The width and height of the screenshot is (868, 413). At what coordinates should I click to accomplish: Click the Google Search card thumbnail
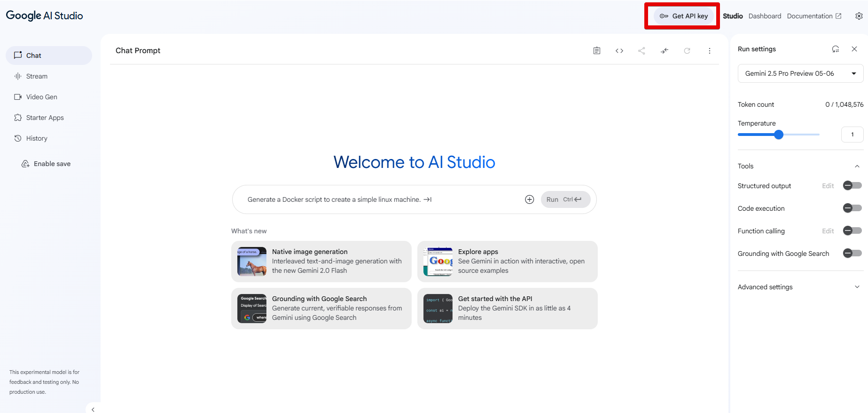coord(252,309)
